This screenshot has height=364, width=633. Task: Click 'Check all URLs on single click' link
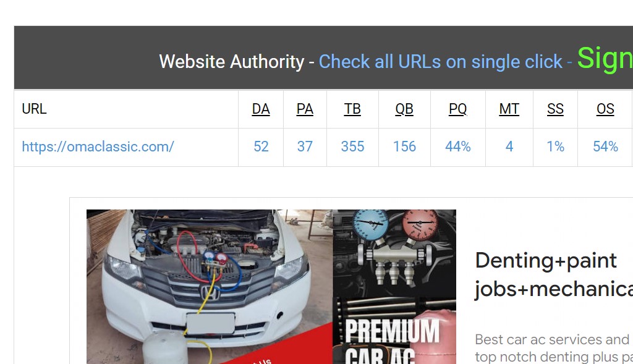pos(440,62)
